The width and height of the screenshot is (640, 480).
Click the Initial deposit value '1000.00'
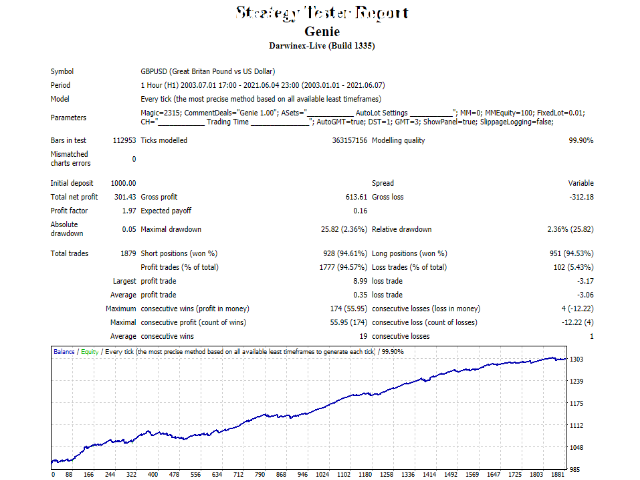coord(123,183)
